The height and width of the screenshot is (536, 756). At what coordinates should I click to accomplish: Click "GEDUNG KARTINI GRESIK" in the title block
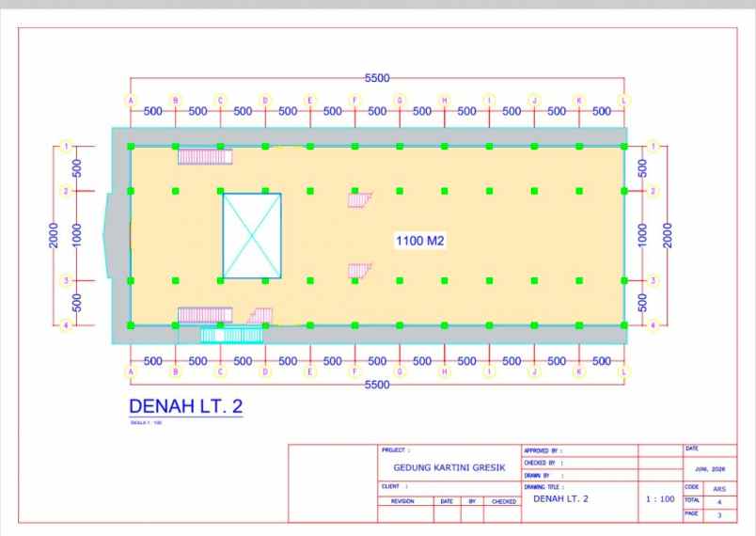click(449, 467)
